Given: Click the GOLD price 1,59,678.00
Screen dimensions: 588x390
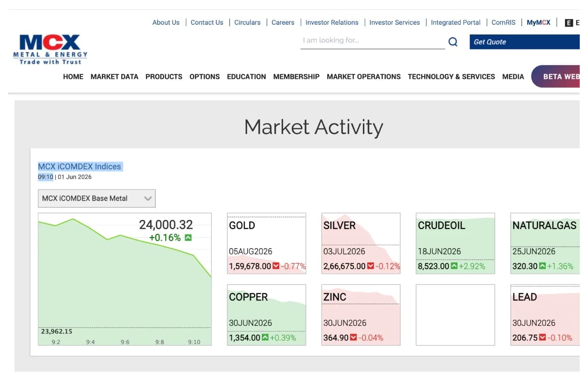Looking at the screenshot, I should pyautogui.click(x=250, y=266).
